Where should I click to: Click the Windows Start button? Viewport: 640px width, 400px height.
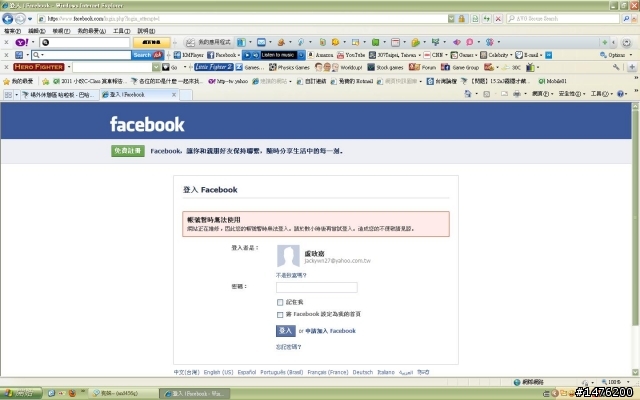tap(21, 393)
